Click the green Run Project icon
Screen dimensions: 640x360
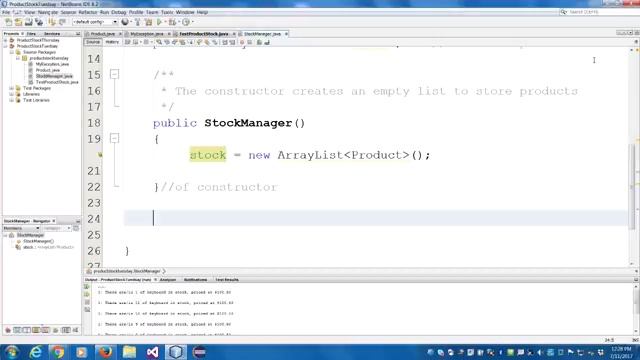pos(160,22)
